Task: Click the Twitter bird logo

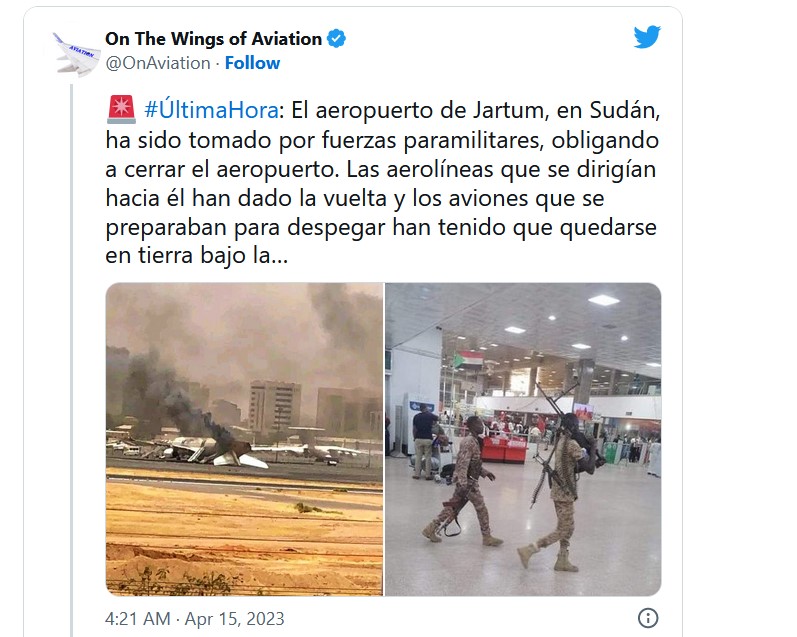Action: click(647, 37)
